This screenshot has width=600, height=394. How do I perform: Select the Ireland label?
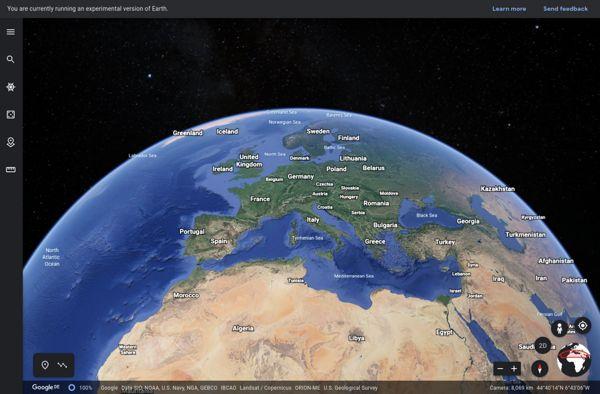click(222, 169)
